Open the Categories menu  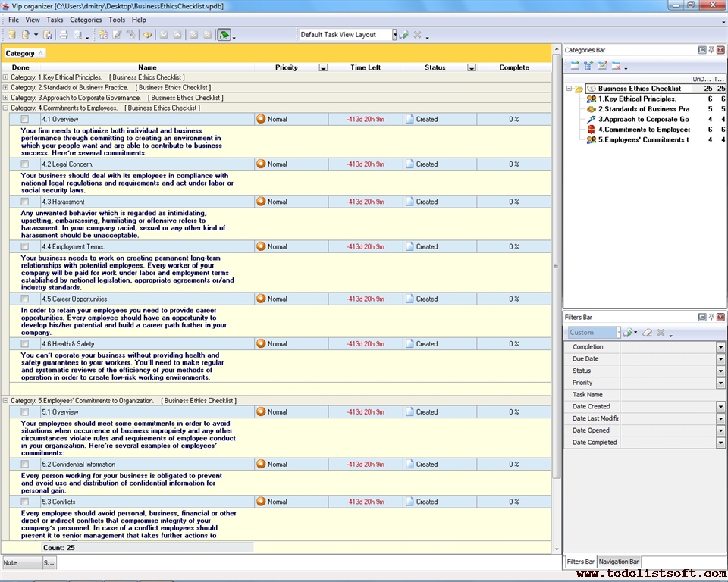85,20
